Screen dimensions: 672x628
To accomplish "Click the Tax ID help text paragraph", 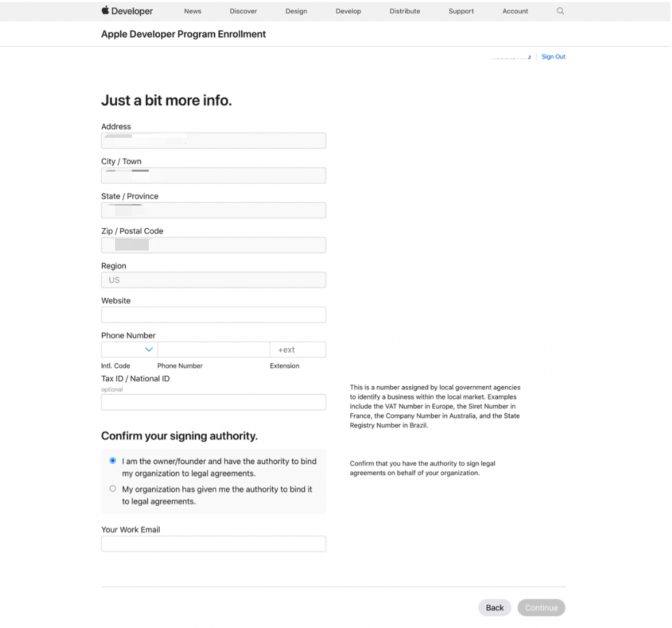I will click(x=435, y=406).
